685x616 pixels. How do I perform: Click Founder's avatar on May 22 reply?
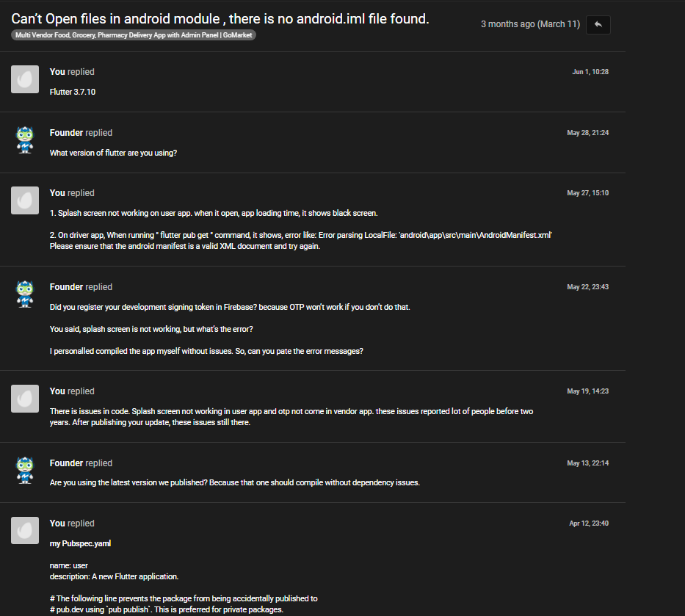tap(25, 294)
